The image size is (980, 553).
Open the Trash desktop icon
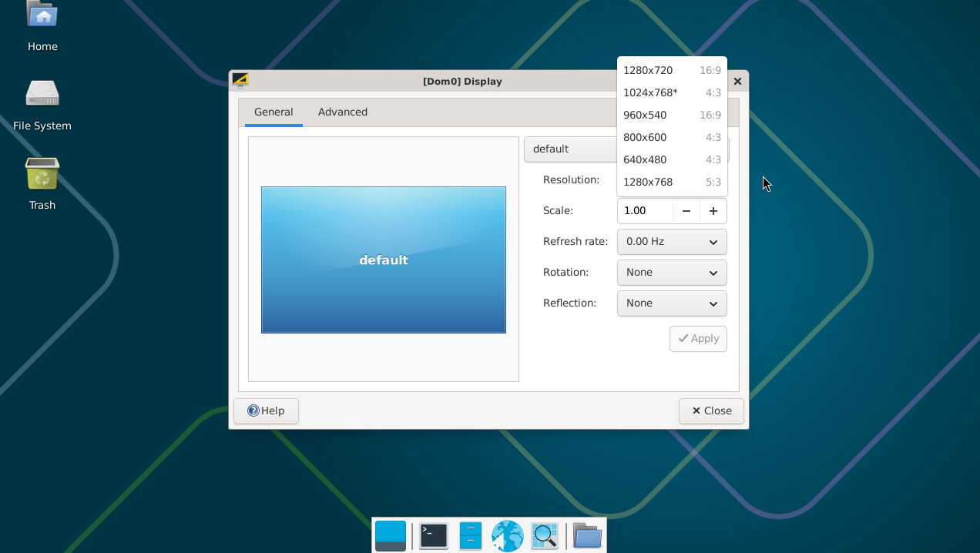[42, 174]
